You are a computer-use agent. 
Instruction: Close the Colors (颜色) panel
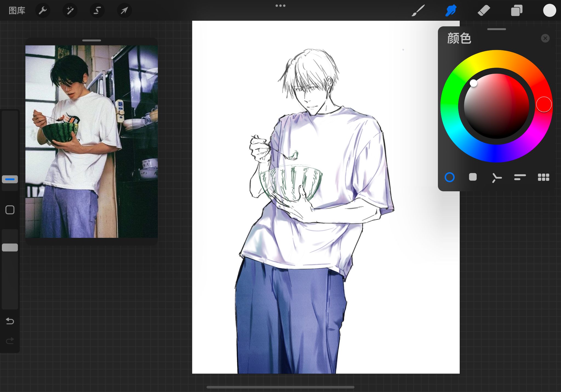[545, 38]
